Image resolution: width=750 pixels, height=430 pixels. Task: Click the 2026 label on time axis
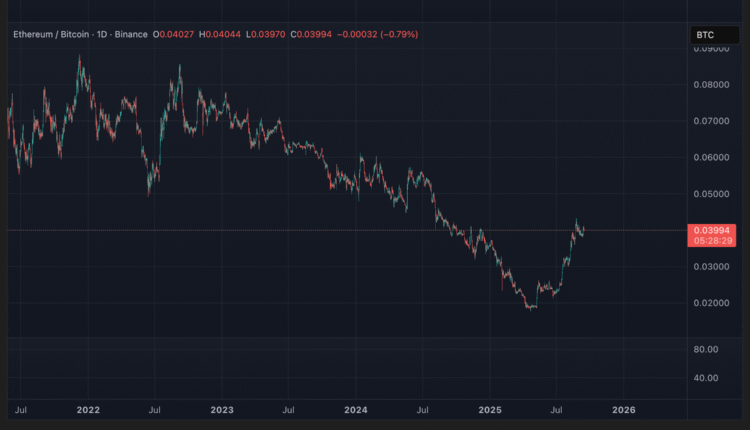[x=623, y=410]
